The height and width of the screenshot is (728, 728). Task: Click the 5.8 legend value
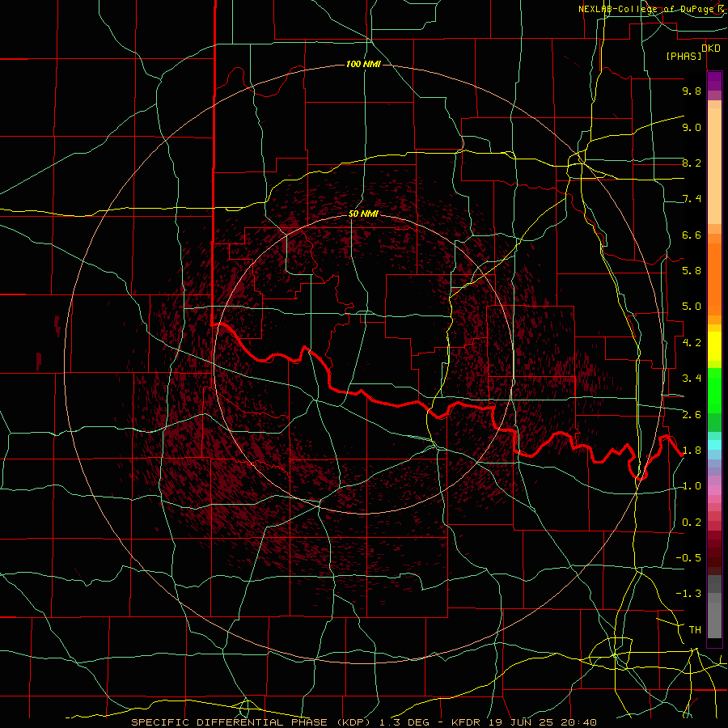click(x=692, y=271)
